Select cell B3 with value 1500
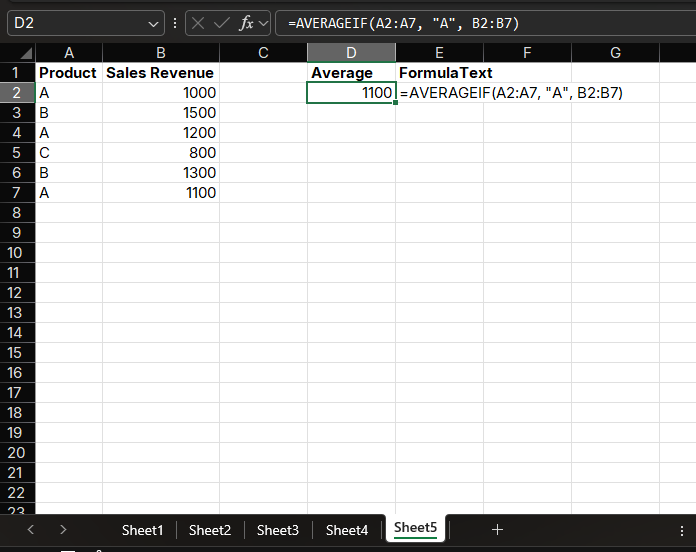 161,113
